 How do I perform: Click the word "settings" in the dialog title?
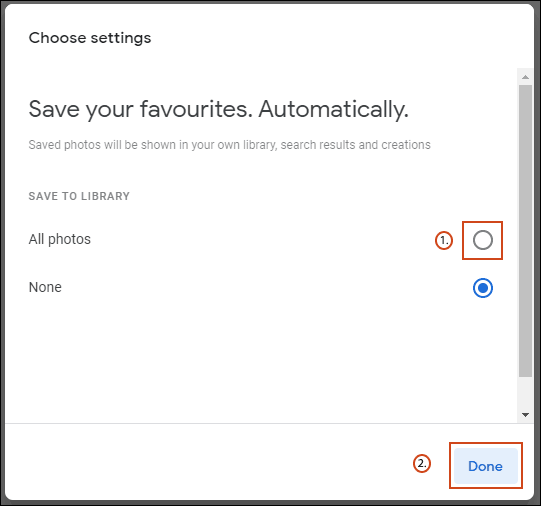click(x=121, y=39)
